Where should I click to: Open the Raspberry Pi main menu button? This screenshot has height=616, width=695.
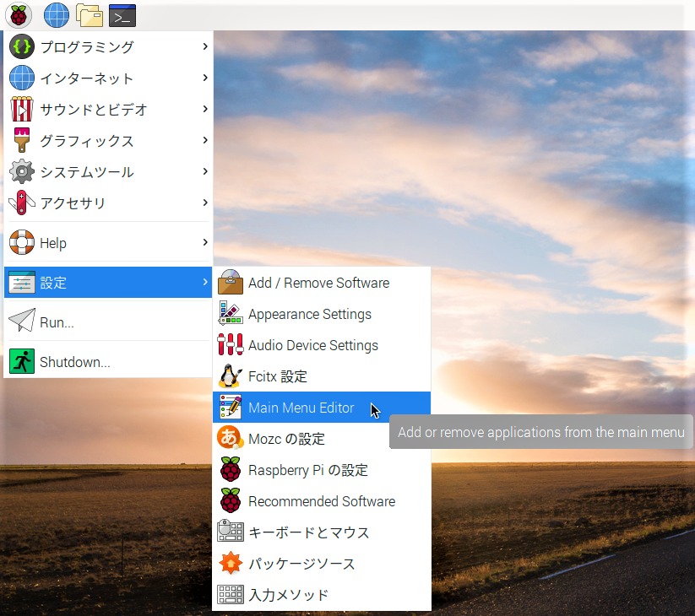19,15
